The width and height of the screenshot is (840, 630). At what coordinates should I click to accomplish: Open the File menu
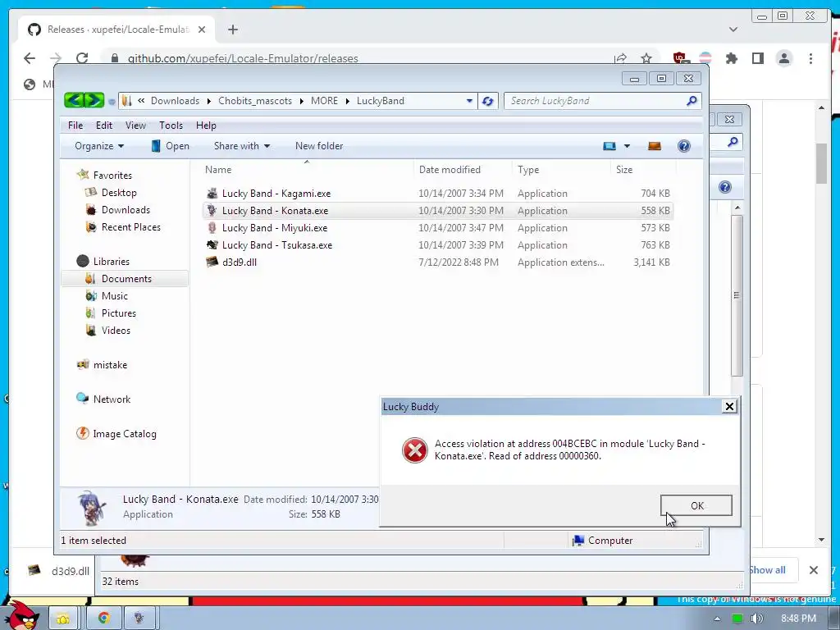[x=75, y=126]
